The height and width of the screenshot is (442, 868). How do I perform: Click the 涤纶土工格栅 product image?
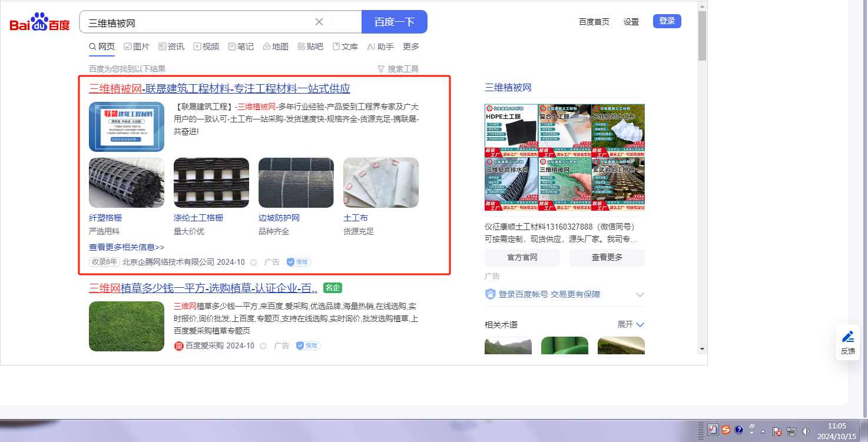(211, 182)
